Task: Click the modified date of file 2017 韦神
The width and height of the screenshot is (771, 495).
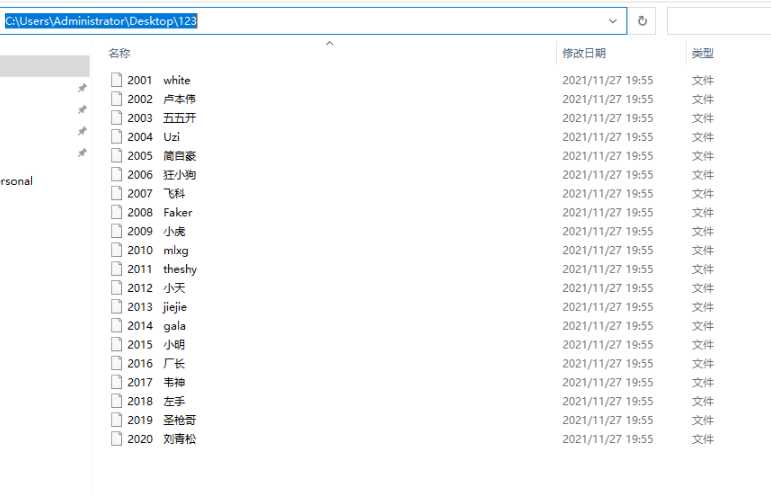Action: pyautogui.click(x=608, y=382)
